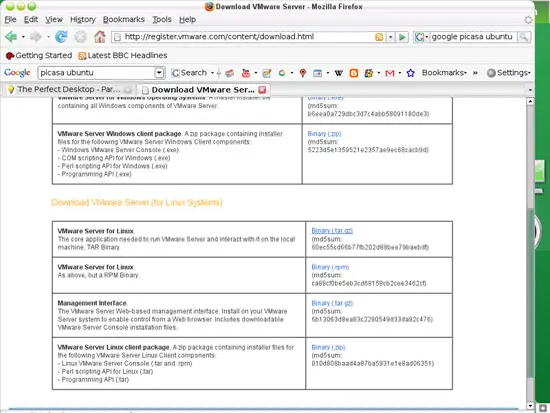Open Gmail icon in Google toolbar
The width and height of the screenshot is (550, 413).
click(389, 73)
